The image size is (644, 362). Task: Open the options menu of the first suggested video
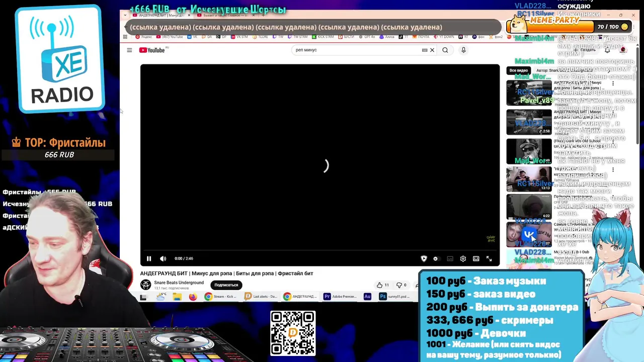pyautogui.click(x=613, y=83)
